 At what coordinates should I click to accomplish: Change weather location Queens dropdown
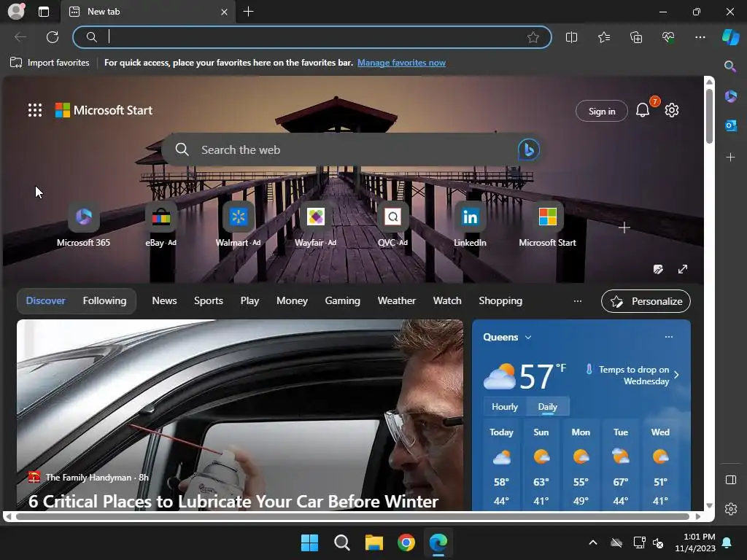coord(507,337)
